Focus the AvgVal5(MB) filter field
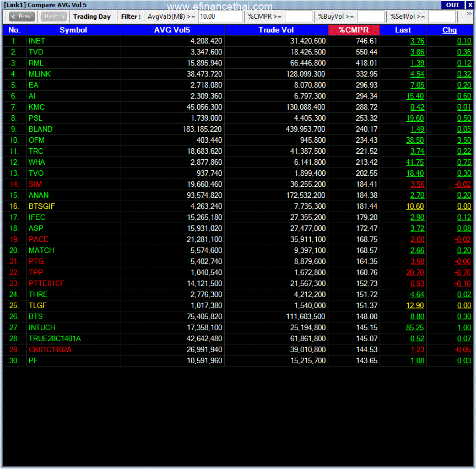 pos(220,17)
